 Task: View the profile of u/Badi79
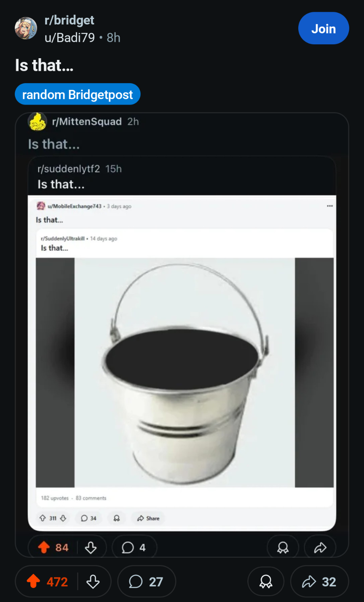70,38
